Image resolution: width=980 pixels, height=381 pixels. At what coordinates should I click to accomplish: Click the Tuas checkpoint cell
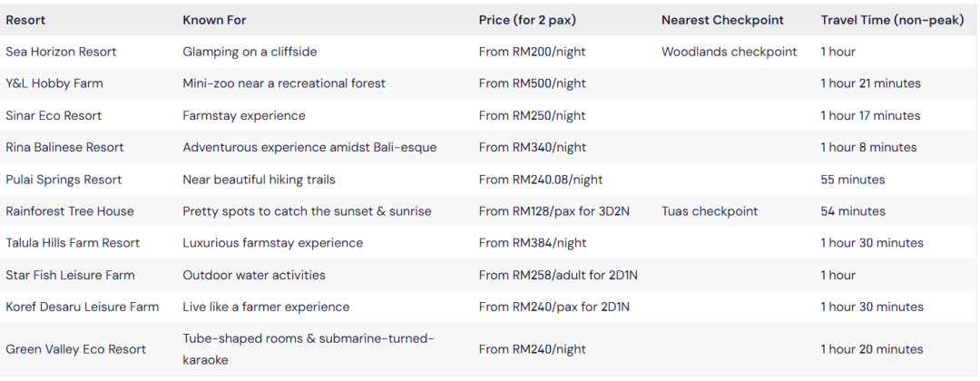coord(710,211)
